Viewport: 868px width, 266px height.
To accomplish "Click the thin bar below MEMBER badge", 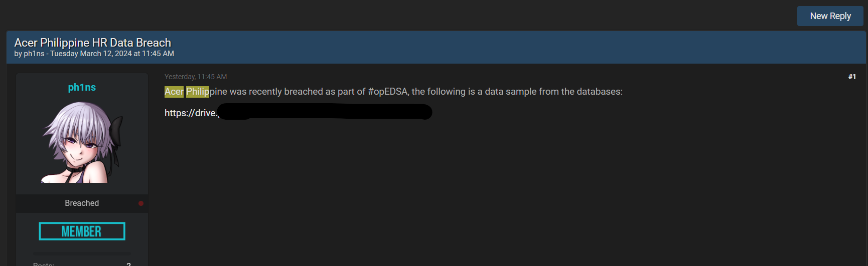I will [82, 253].
